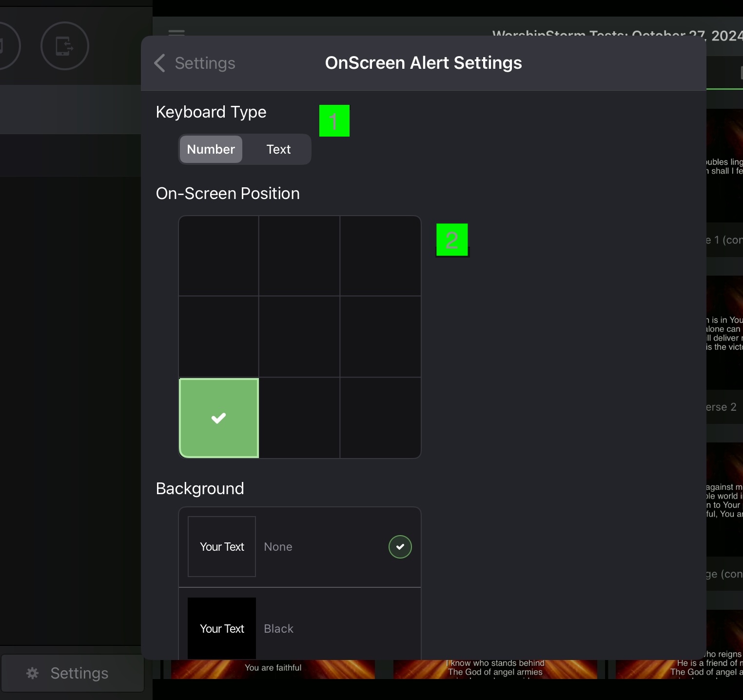Click the checkmark circle for None background
Viewport: 743px width, 700px height.
pyautogui.click(x=400, y=547)
